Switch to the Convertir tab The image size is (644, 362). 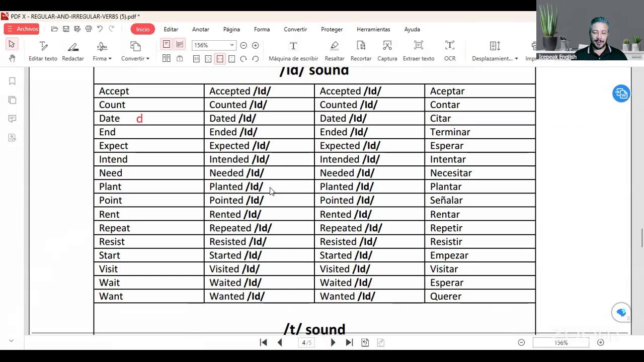pyautogui.click(x=295, y=29)
